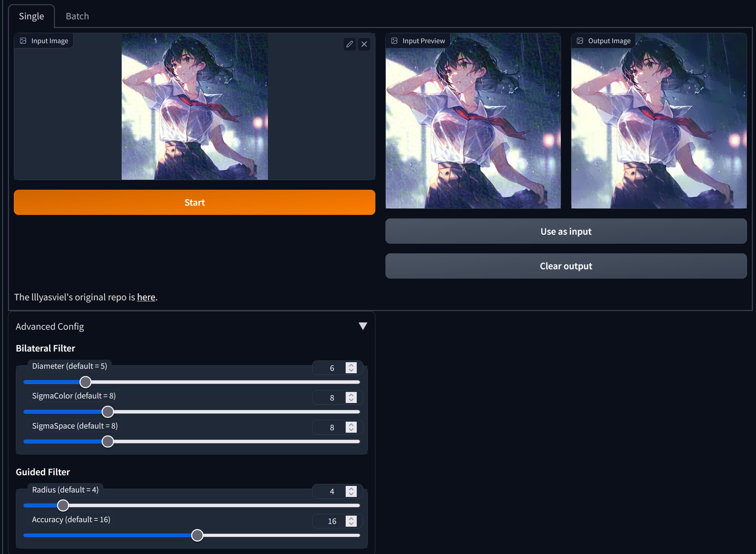Collapse the Advanced Config triangle arrow
The width and height of the screenshot is (756, 554).
(363, 326)
